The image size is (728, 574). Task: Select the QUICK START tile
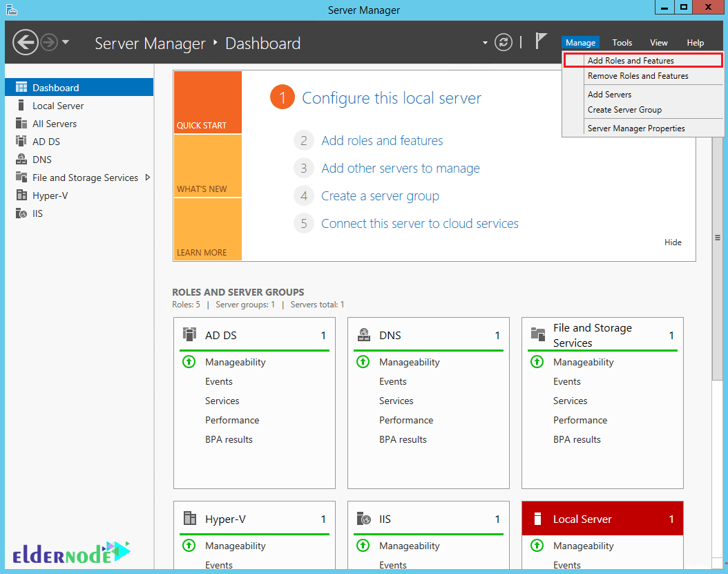pos(207,102)
